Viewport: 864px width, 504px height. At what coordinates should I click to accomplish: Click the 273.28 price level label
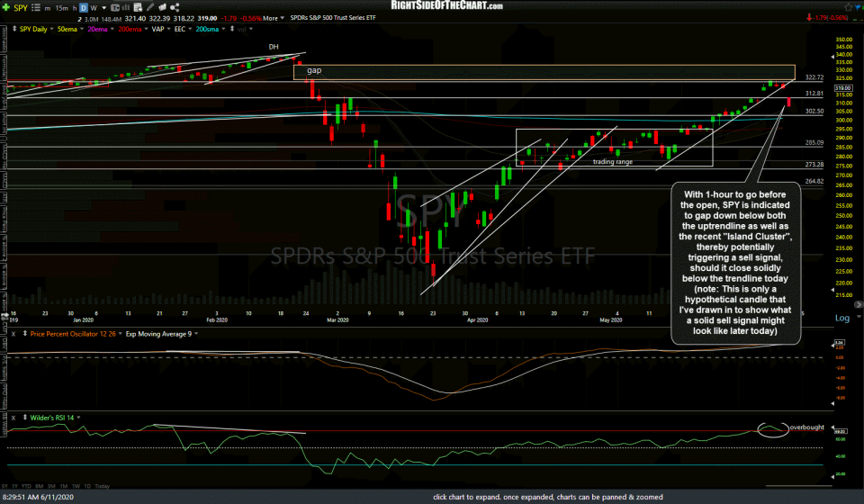pyautogui.click(x=814, y=165)
